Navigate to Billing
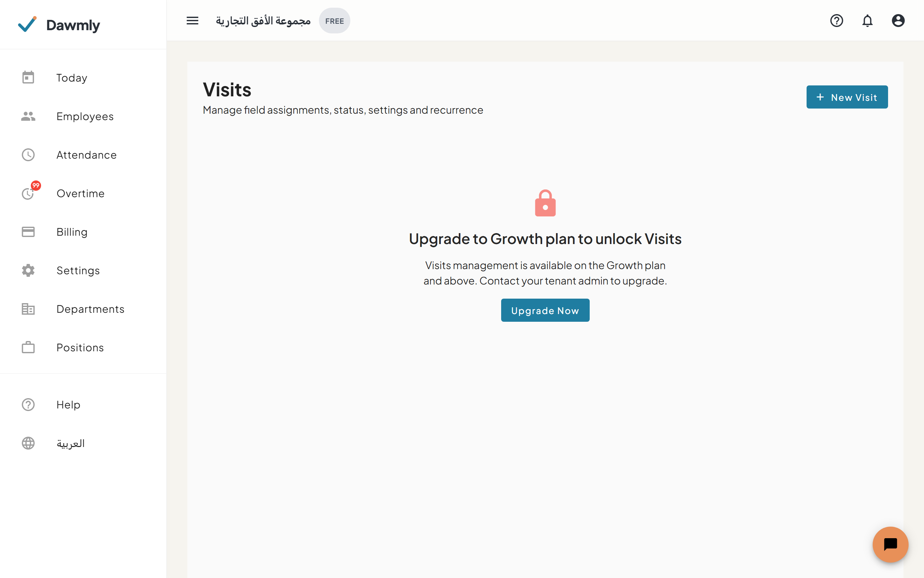Viewport: 924px width, 578px height. click(x=83, y=232)
